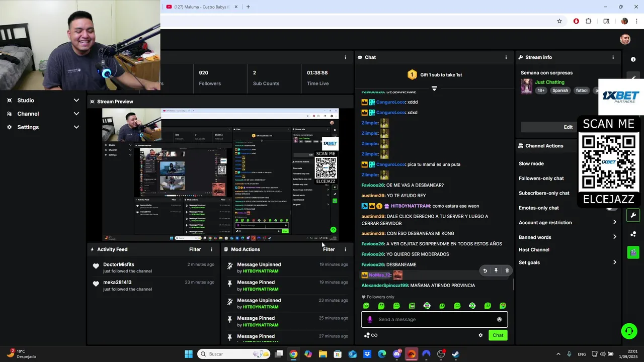Click meka281413 in Activity Feed
644x362 pixels.
(117, 283)
